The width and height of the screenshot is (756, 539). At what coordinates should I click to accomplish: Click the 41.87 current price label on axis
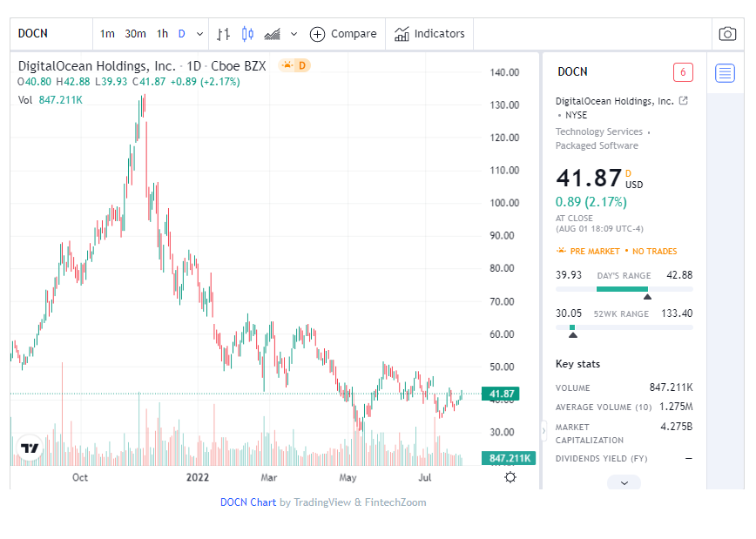[x=501, y=394]
